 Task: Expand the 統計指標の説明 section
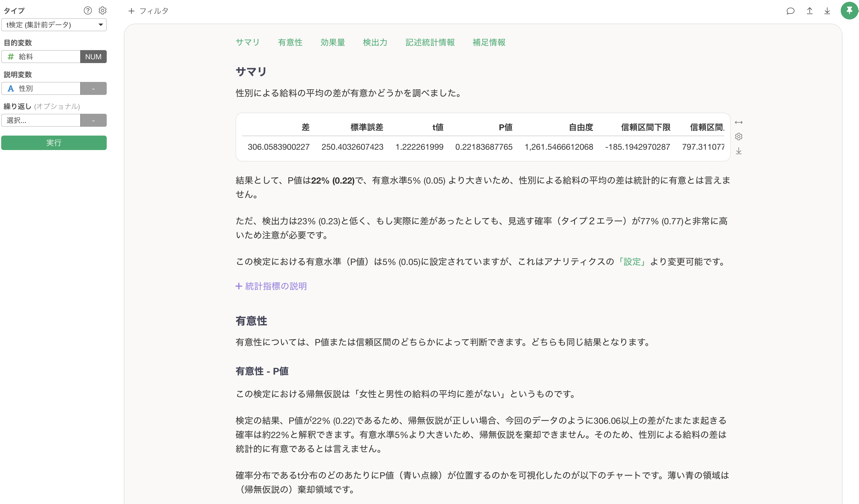271,286
